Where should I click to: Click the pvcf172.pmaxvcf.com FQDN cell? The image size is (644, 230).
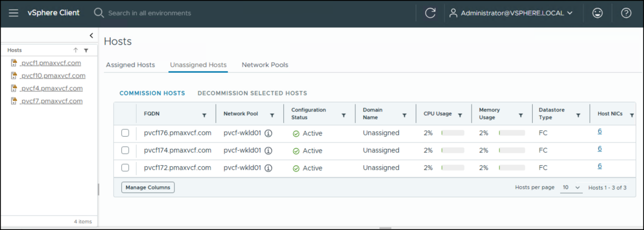(x=178, y=168)
